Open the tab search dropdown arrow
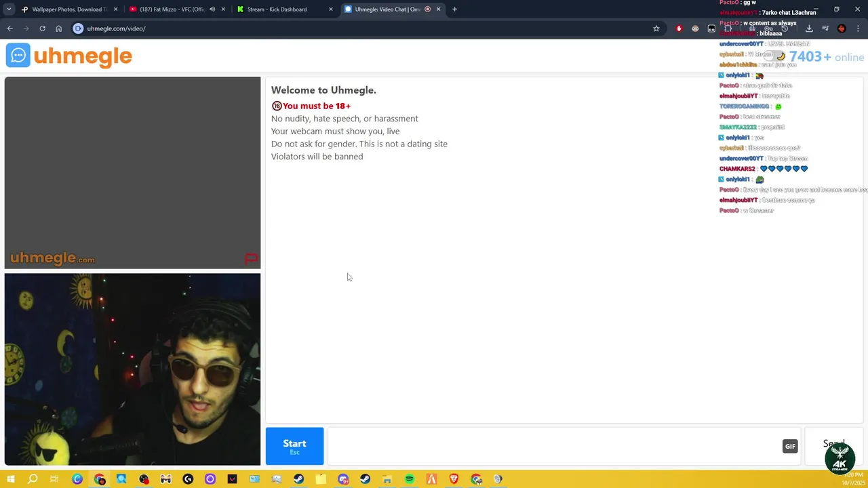Screen dimensions: 868x488 pos(9,9)
